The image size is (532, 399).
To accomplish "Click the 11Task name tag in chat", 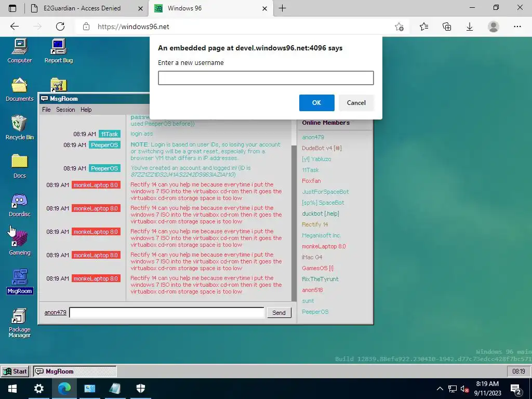I will point(109,134).
